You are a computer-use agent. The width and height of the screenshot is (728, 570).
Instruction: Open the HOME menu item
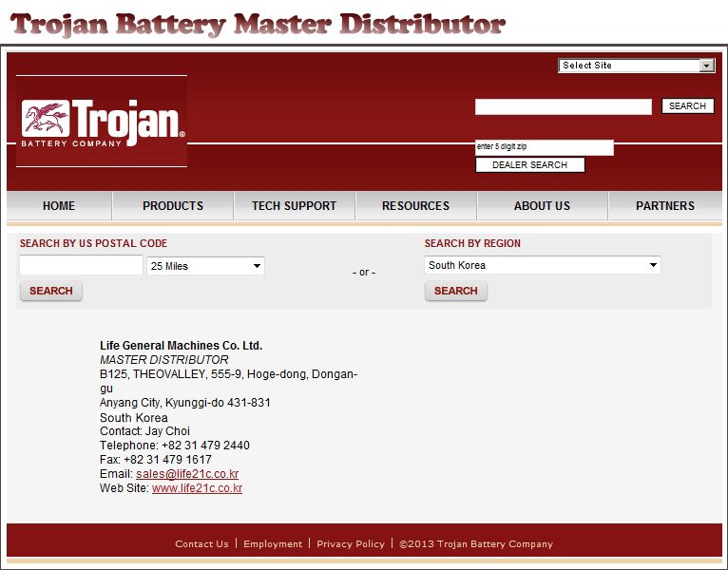tap(59, 205)
